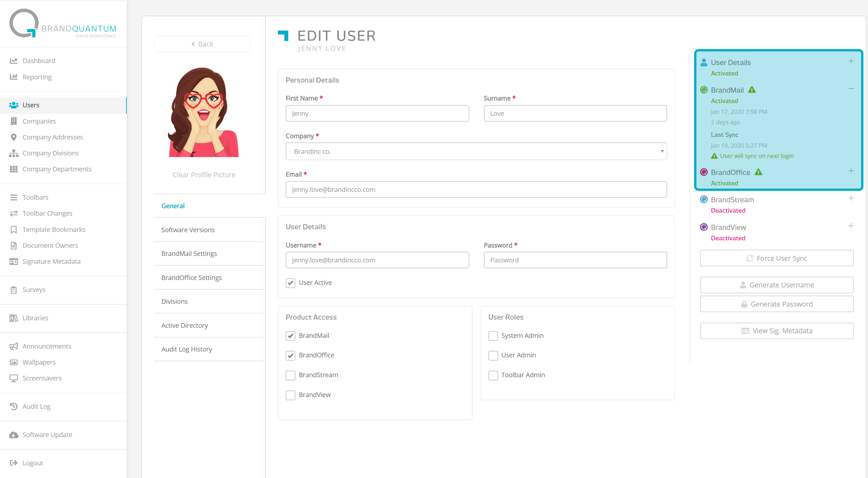Expand the User Details status section

point(851,61)
